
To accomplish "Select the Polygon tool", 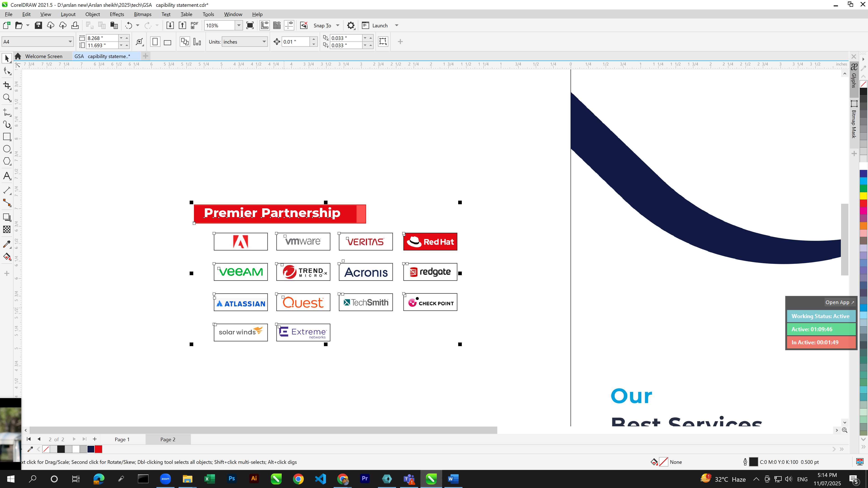I will (7, 161).
